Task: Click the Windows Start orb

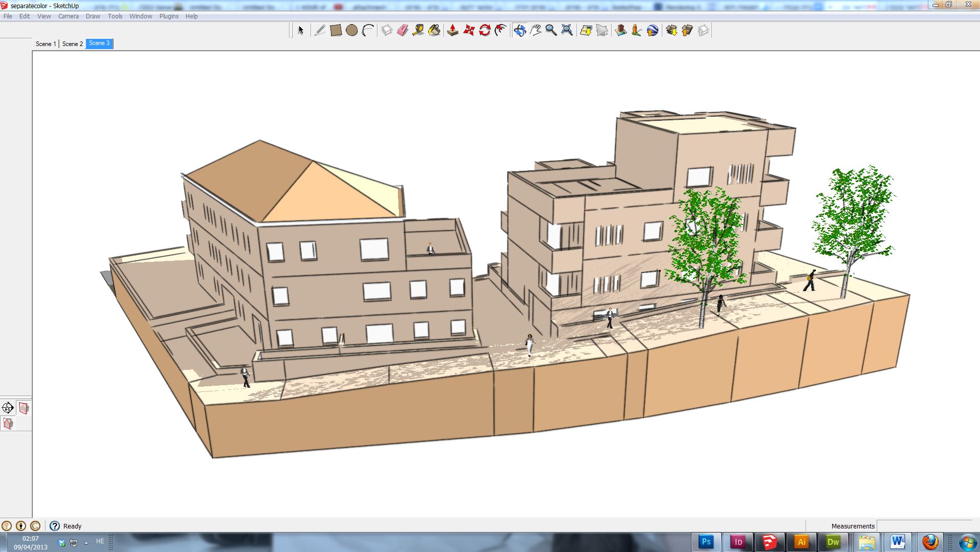Action: (x=968, y=542)
